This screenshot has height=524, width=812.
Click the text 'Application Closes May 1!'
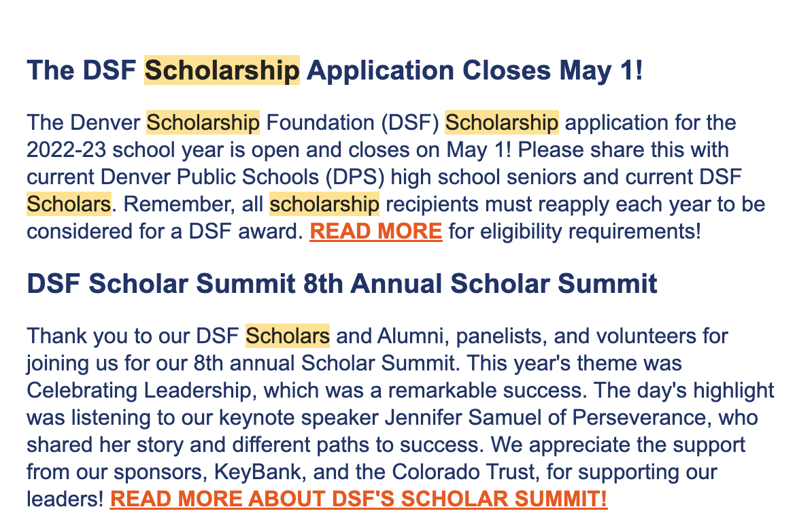point(475,70)
